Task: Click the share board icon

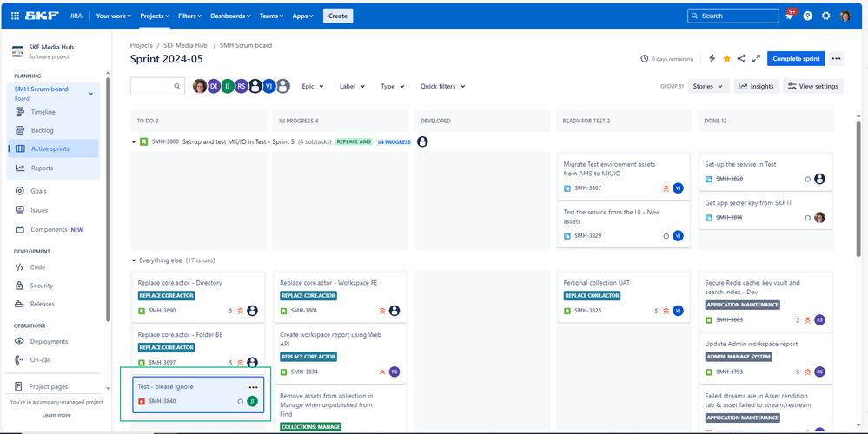Action: coord(742,59)
